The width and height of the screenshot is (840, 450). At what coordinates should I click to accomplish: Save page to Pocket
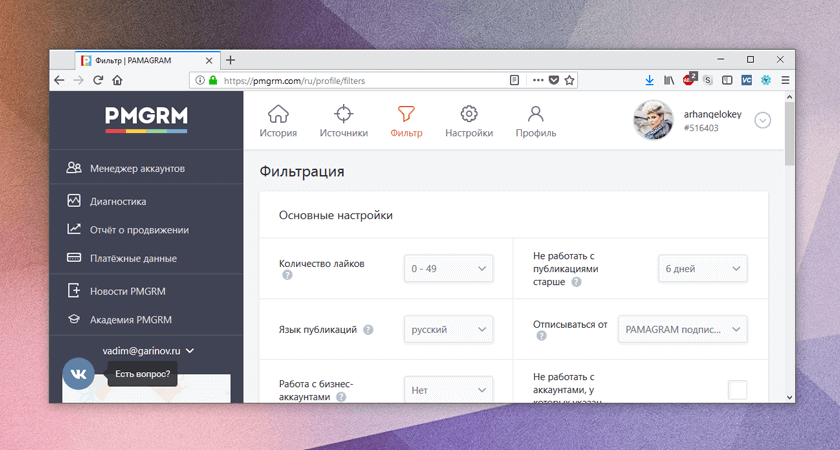pos(554,80)
